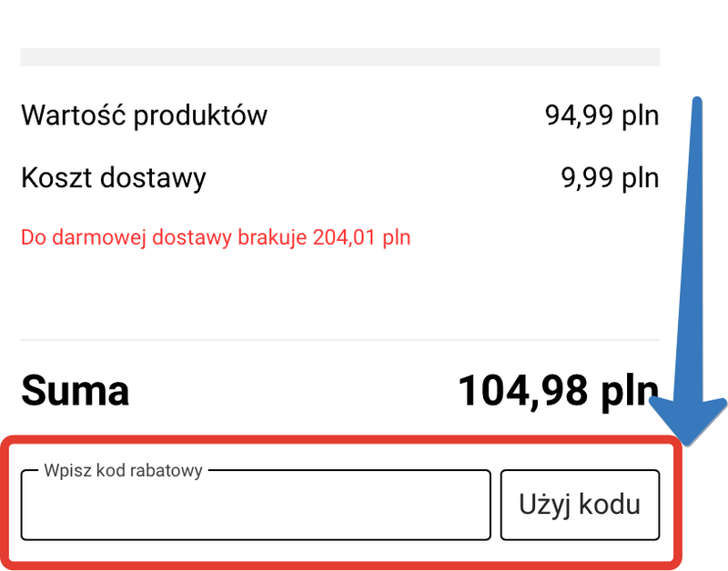Click the 104,98 total amount number

pyautogui.click(x=521, y=391)
